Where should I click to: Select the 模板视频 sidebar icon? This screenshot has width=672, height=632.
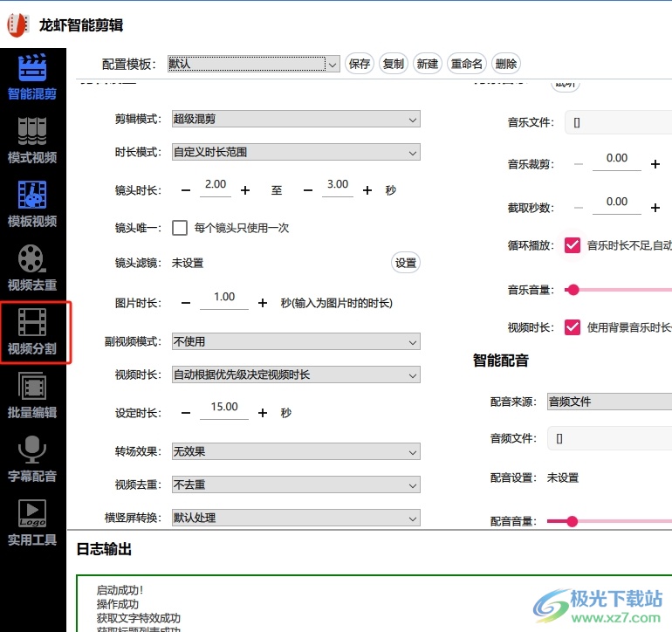tap(32, 195)
